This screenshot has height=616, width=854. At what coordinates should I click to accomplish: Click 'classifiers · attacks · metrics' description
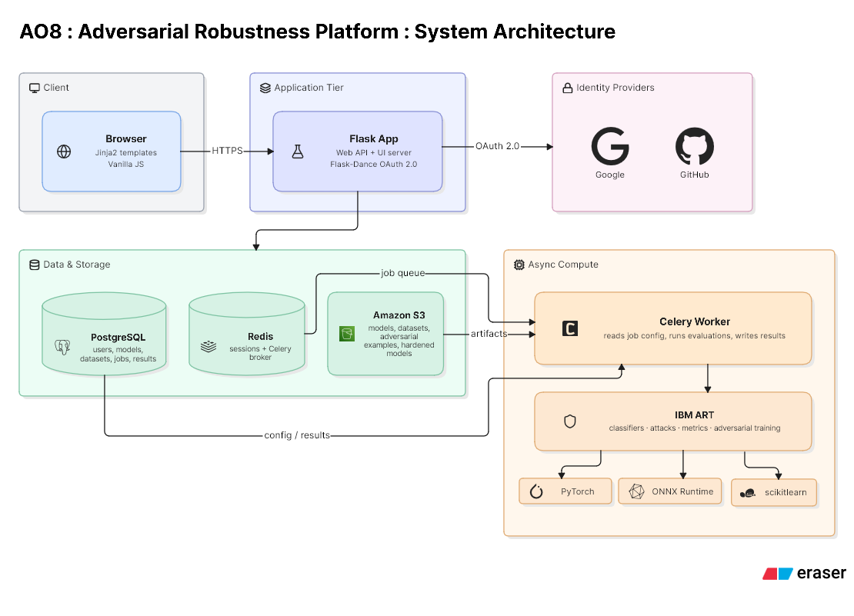click(695, 428)
